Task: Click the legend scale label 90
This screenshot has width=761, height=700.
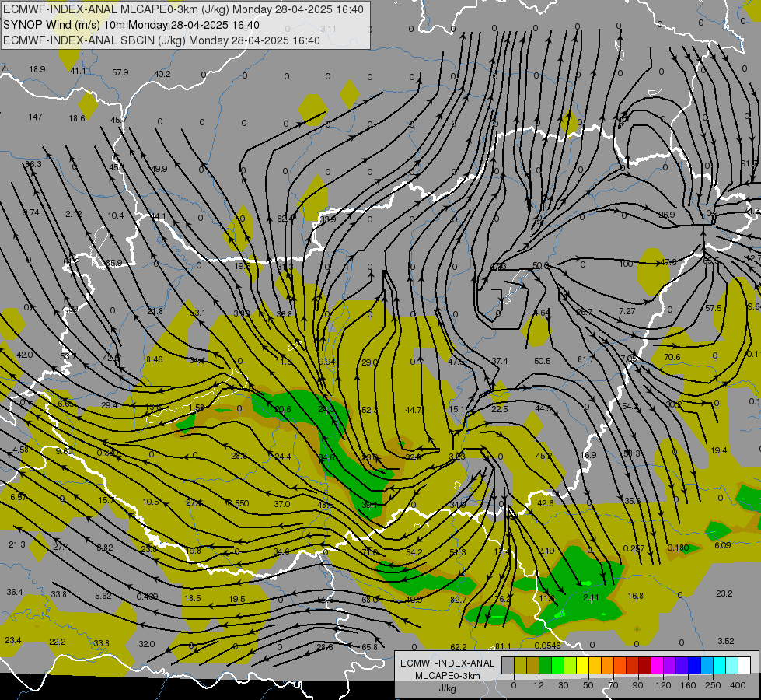Action: pos(638,685)
